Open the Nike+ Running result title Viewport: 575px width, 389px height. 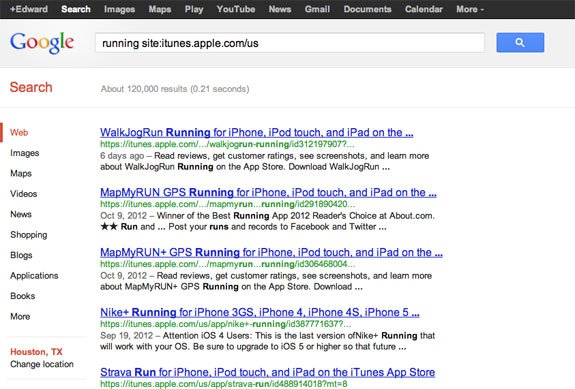click(x=260, y=312)
